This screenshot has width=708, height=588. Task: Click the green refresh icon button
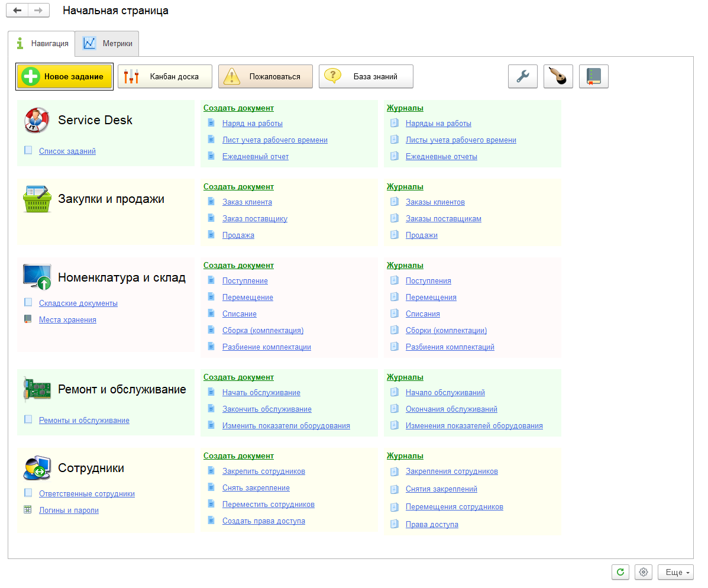620,572
